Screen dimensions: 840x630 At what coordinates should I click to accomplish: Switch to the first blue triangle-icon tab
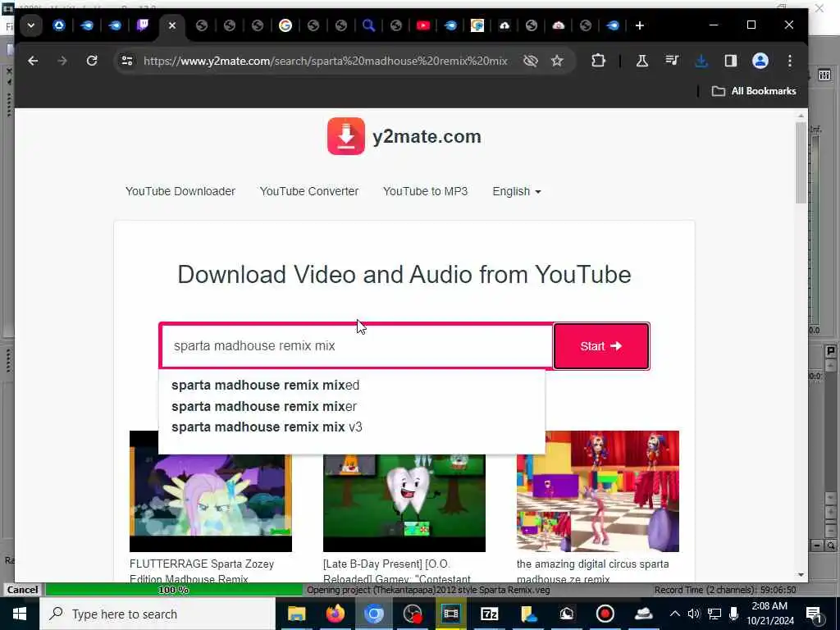[x=59, y=25]
